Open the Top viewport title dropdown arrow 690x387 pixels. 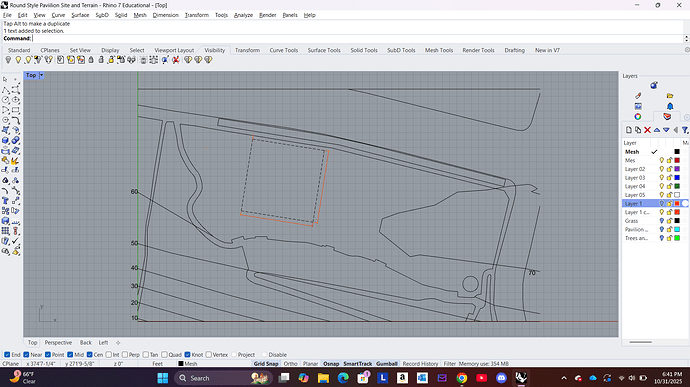[x=41, y=75]
